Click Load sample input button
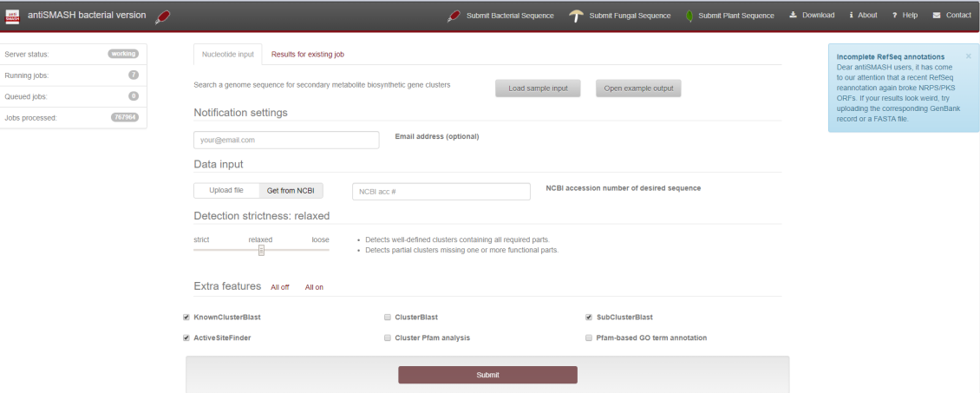Viewport: 980px width, 393px height. coord(538,88)
